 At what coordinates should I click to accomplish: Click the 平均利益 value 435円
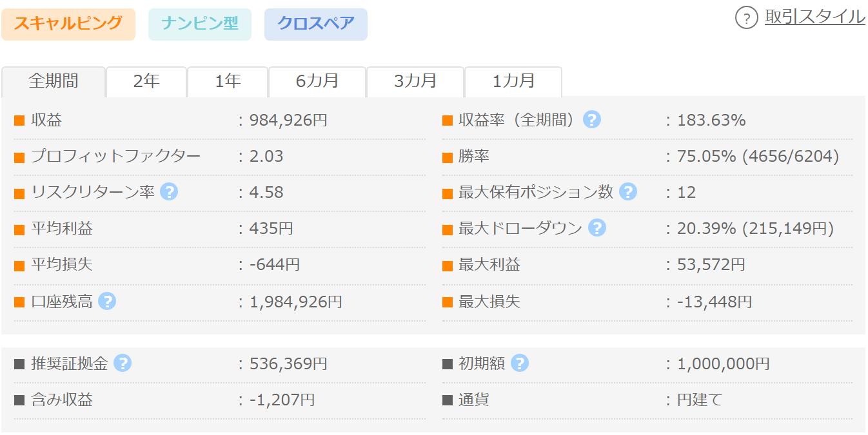pyautogui.click(x=271, y=229)
